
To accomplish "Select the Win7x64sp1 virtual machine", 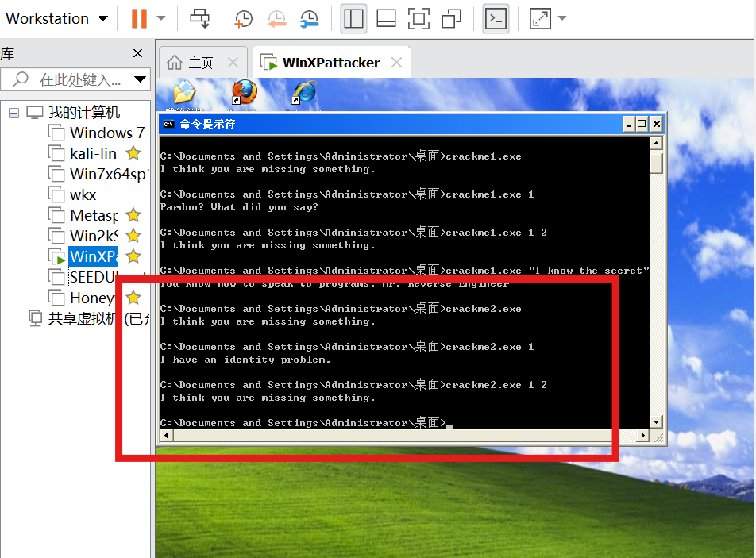I will coord(109,174).
